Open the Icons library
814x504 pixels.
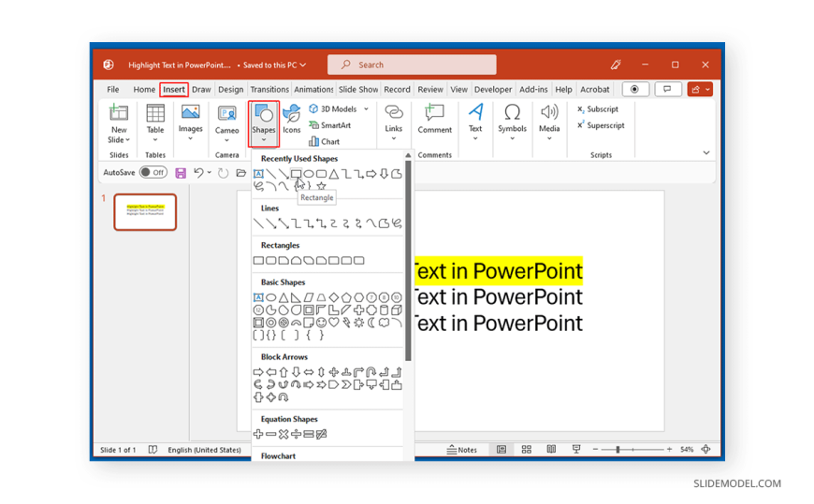pyautogui.click(x=292, y=120)
